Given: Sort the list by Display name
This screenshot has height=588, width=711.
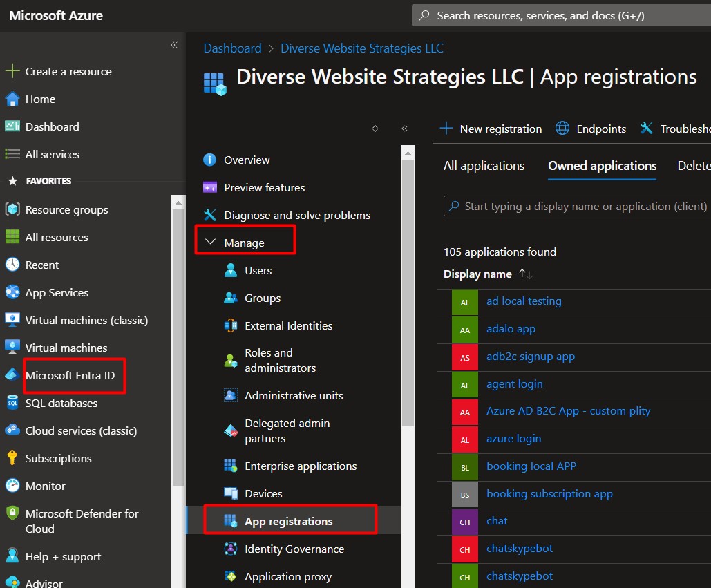Looking at the screenshot, I should click(x=477, y=274).
